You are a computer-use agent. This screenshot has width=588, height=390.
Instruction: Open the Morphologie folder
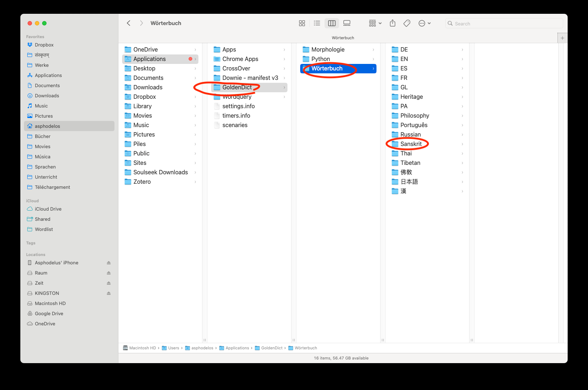pyautogui.click(x=338, y=50)
